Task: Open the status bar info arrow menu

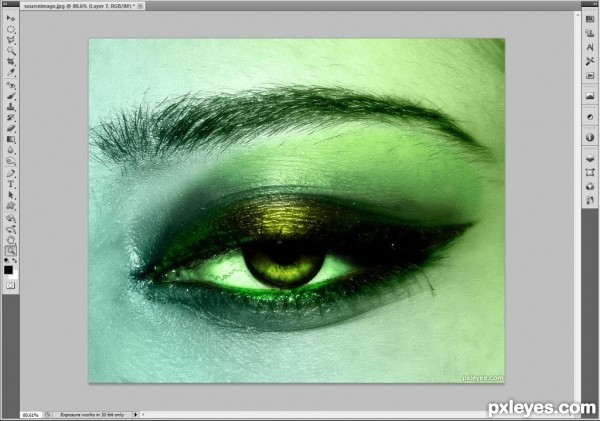Action: (135, 414)
